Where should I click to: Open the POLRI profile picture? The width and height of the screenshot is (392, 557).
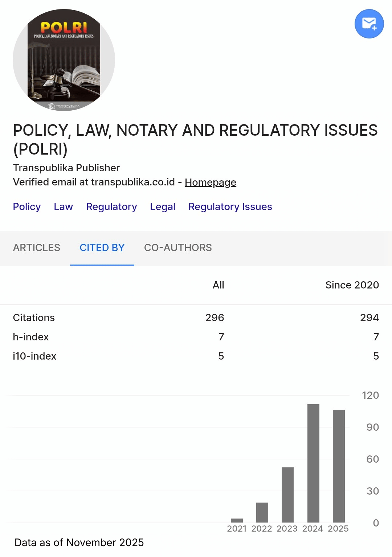(x=64, y=60)
